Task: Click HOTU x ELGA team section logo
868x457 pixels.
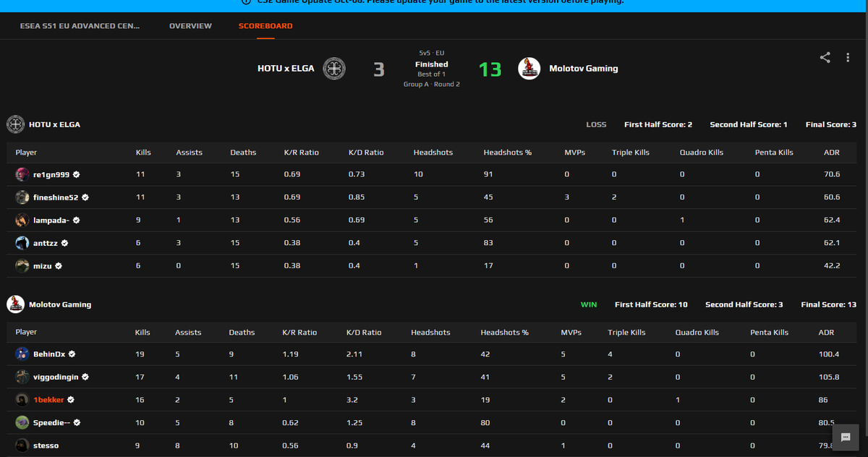Action: coord(15,124)
